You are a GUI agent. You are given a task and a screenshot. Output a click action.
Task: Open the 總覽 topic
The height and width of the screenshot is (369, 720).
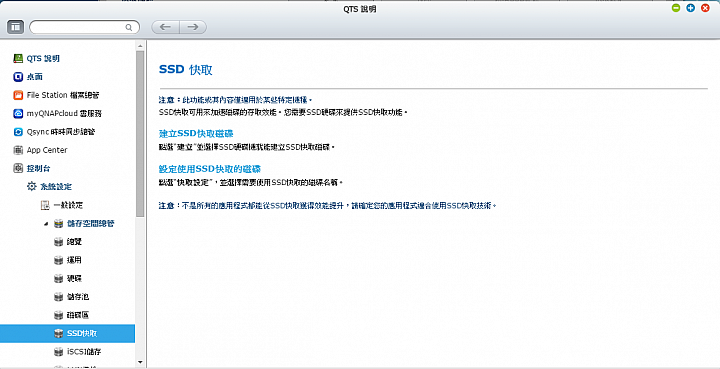click(x=74, y=242)
